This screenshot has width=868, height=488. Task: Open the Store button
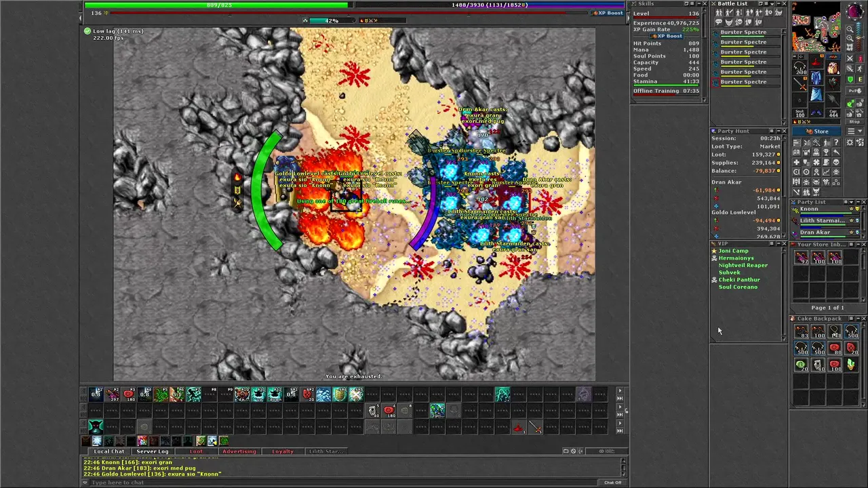pos(816,131)
